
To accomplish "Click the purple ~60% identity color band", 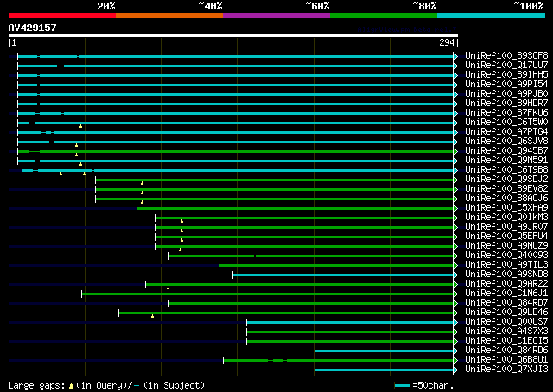I will [x=276, y=16].
